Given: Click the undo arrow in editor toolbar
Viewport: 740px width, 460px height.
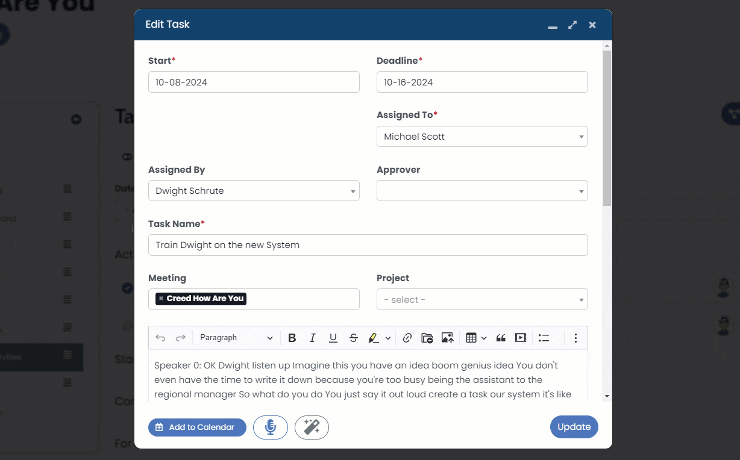Looking at the screenshot, I should point(160,338).
